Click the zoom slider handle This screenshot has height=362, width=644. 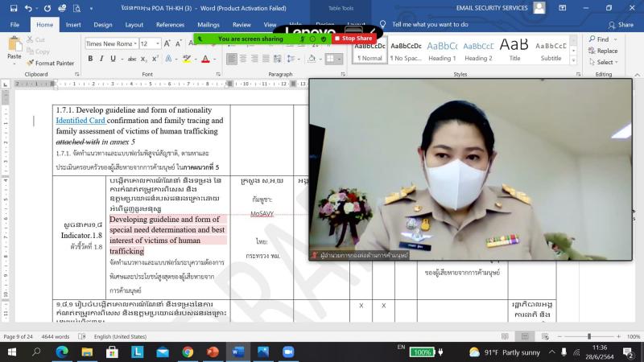click(589, 336)
